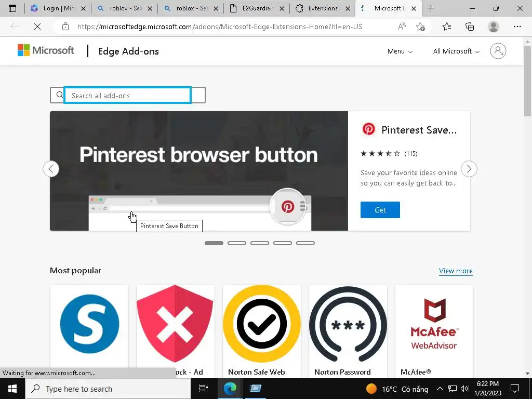Click the taskbar search box
This screenshot has width=532, height=399.
(x=108, y=389)
